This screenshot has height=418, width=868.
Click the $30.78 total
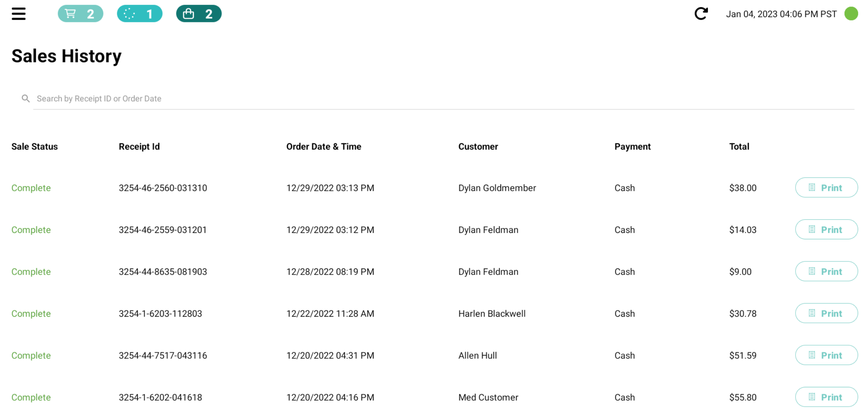743,314
